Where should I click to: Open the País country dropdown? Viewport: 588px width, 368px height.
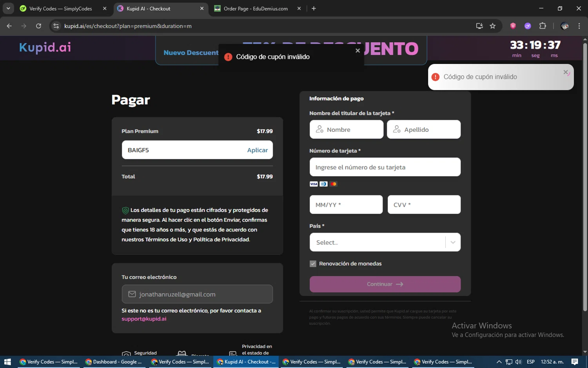pyautogui.click(x=385, y=242)
